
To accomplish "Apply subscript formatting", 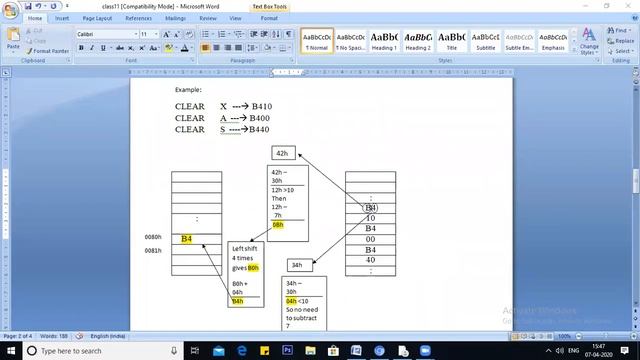I will tap(131, 48).
